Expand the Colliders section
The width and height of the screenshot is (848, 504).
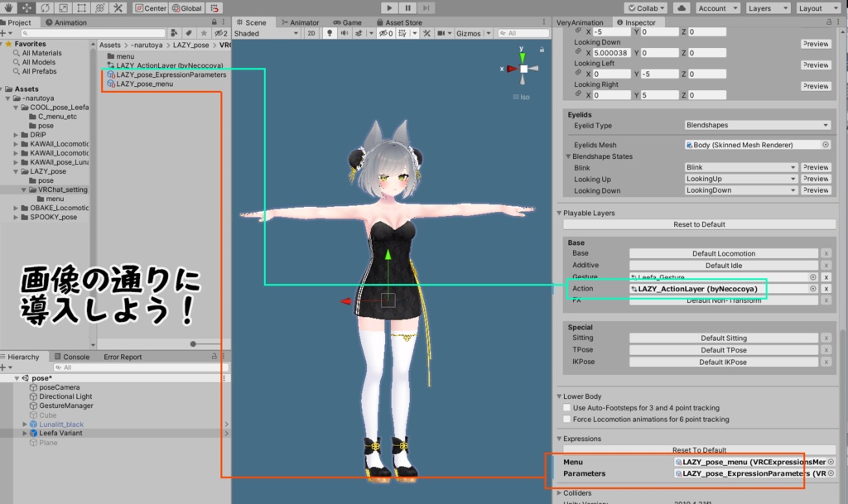[x=560, y=492]
